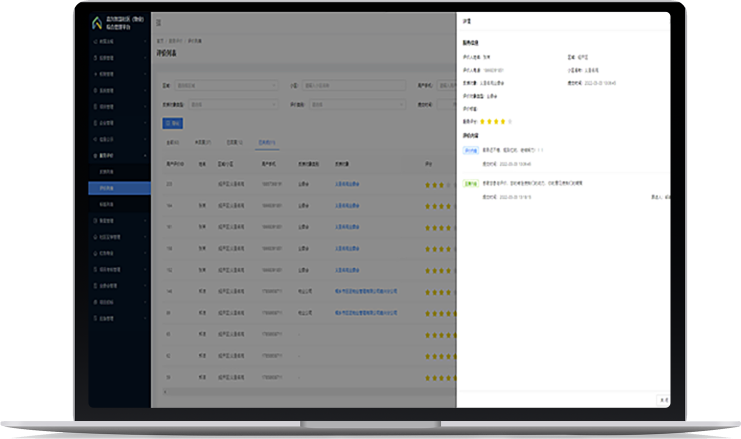
Task: Select the active blue underlined tab
Action: pos(267,142)
